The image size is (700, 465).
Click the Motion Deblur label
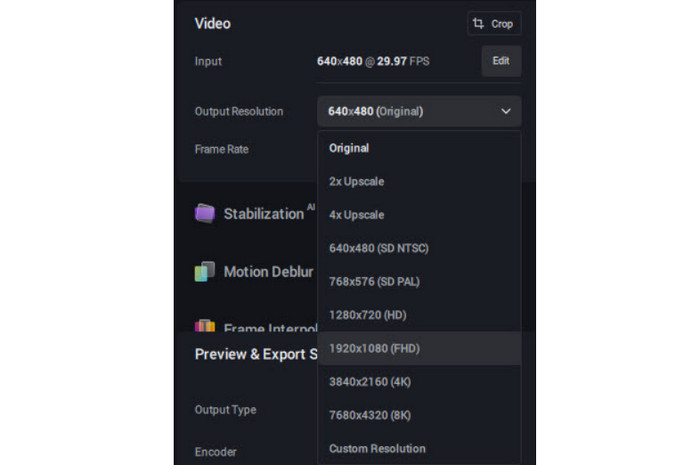click(268, 272)
